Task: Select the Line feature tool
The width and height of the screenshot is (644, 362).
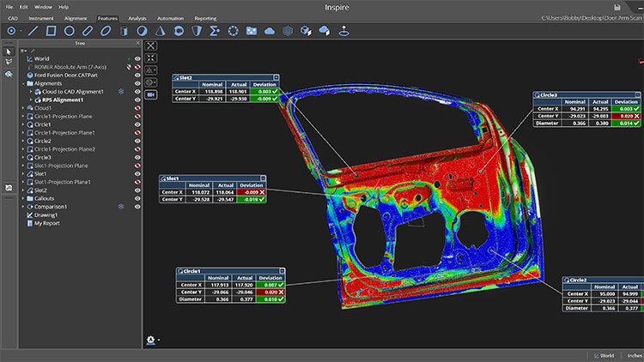Action: 33,31
